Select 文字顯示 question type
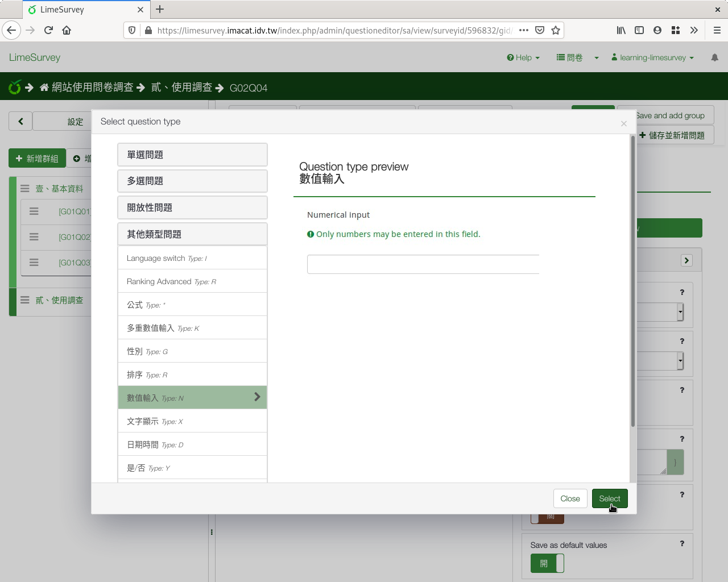The image size is (728, 582). click(x=192, y=421)
